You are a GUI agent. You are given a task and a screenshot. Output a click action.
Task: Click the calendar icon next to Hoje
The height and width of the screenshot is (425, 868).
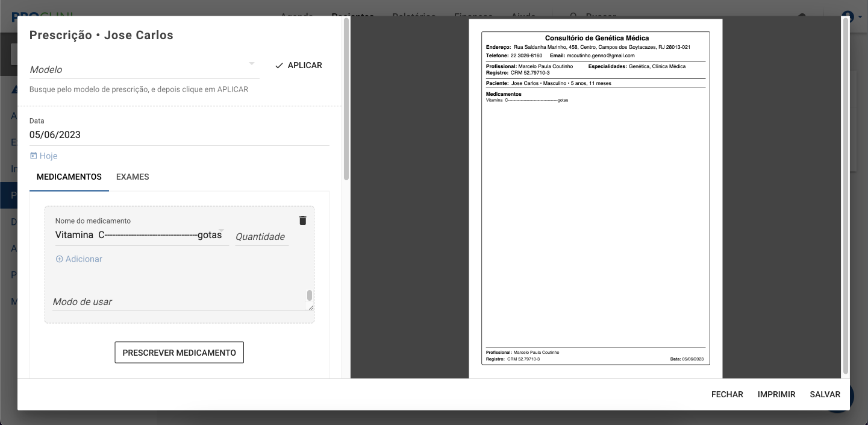point(34,156)
